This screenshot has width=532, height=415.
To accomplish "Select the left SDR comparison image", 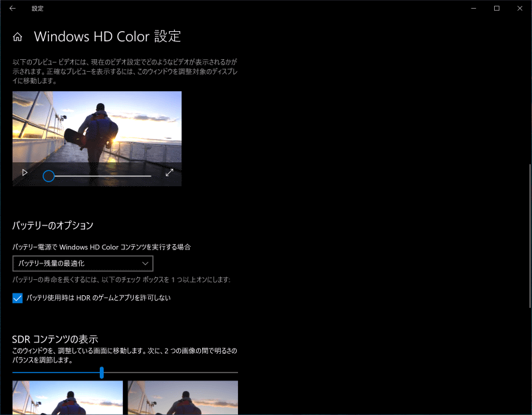I will 66,399.
